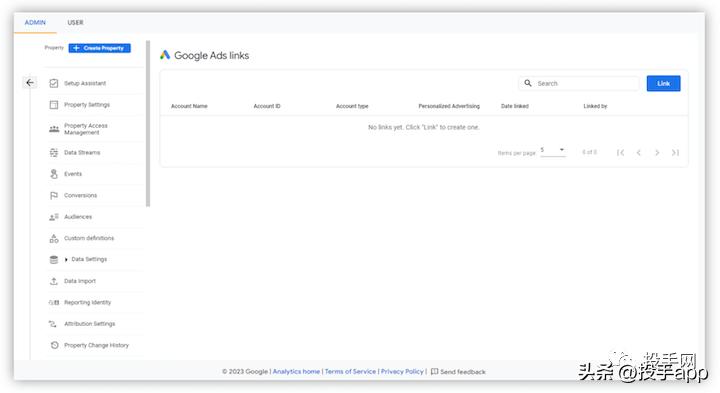The width and height of the screenshot is (720, 393).
Task: Click the 'No links yet' message text
Action: [423, 127]
